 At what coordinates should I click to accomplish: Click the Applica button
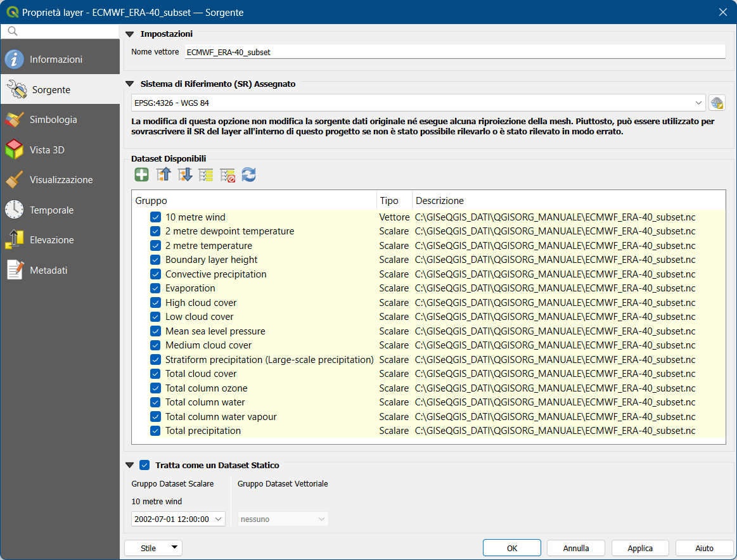[x=640, y=548]
